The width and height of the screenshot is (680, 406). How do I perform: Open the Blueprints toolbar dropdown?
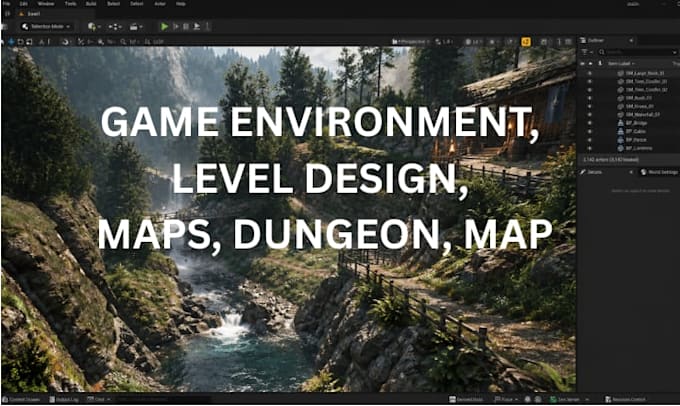point(115,27)
